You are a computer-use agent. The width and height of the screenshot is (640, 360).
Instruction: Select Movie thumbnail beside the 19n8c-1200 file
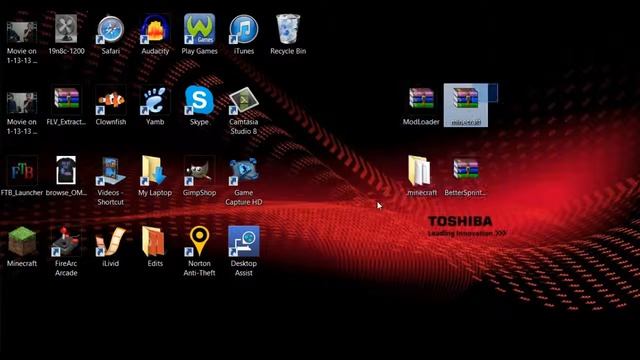(x=22, y=33)
